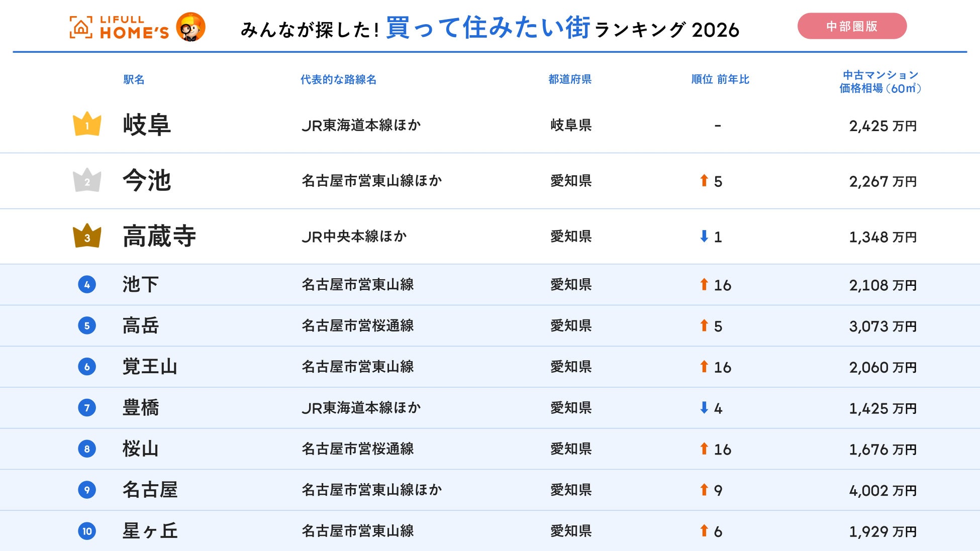980x551 pixels.
Task: Click the LIFULL HOME'S house logo icon
Action: point(81,28)
